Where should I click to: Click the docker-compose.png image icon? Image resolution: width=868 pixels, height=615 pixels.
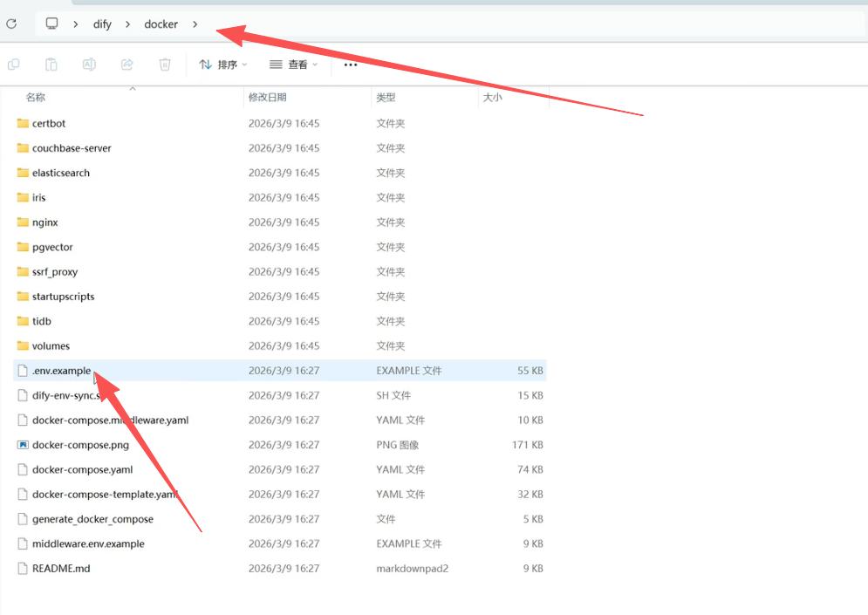tap(23, 445)
